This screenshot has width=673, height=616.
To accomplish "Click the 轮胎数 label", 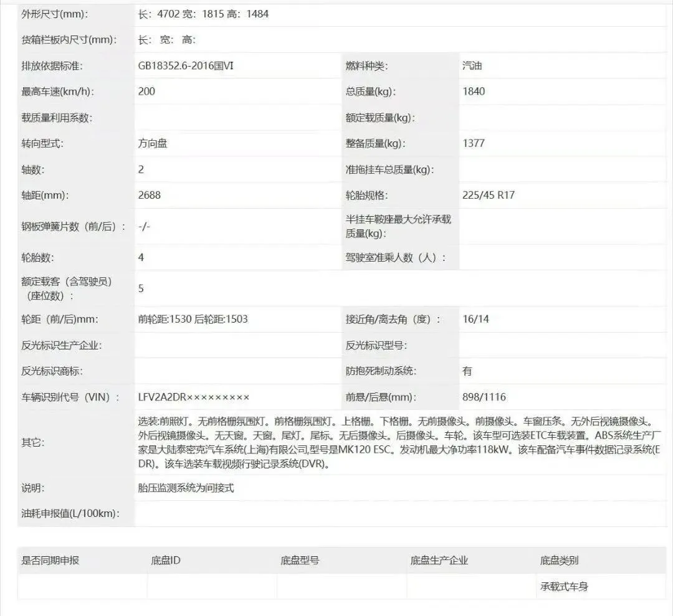I will (38, 257).
